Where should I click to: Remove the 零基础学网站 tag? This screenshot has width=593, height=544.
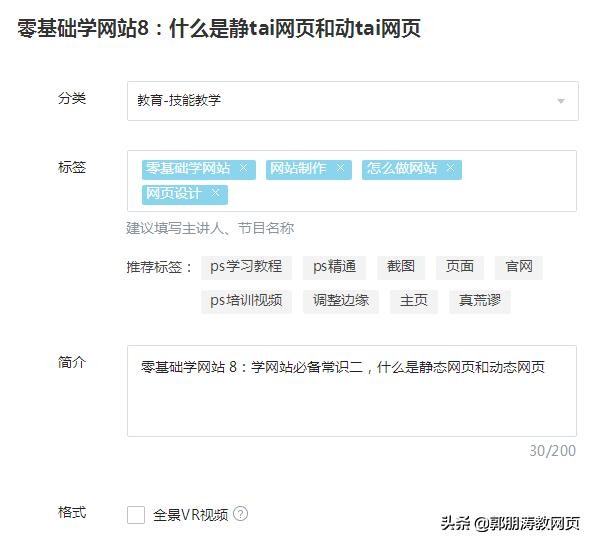tap(244, 168)
